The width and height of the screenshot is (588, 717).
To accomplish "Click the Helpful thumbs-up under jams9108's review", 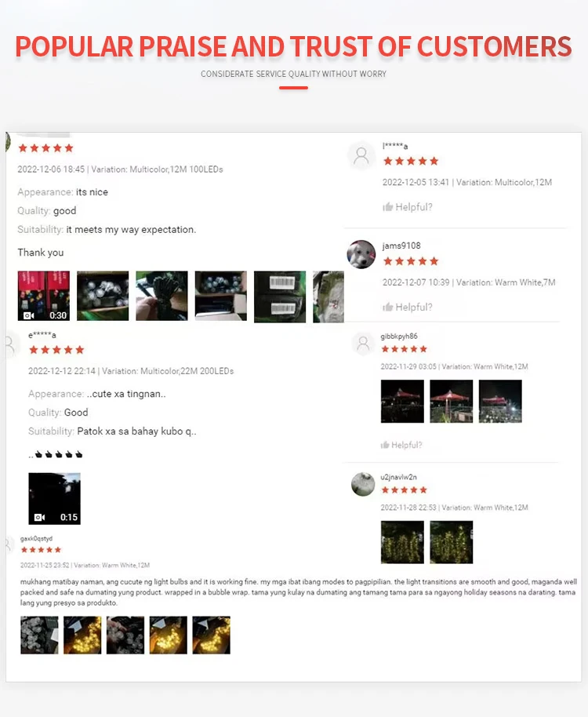I will pos(407,307).
